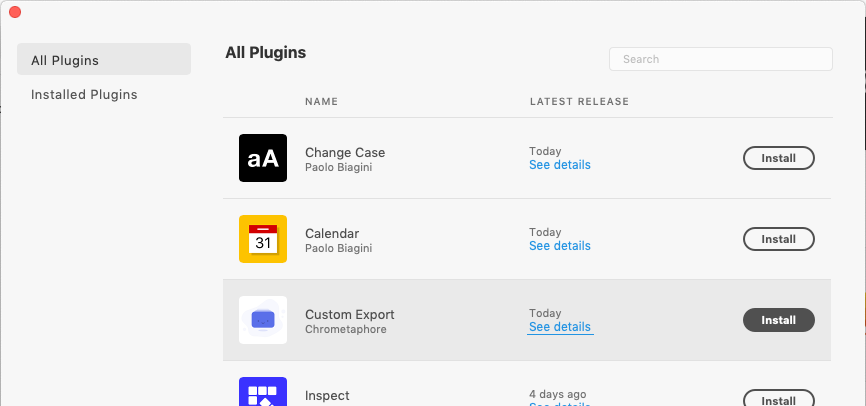Install the Change Case plugin
This screenshot has height=406, width=866.
coord(779,158)
